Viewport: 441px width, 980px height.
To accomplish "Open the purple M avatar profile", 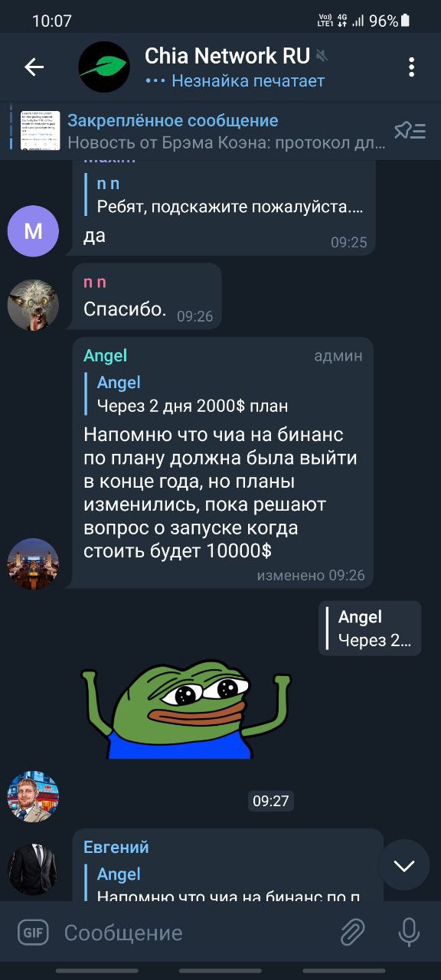I will [x=33, y=231].
